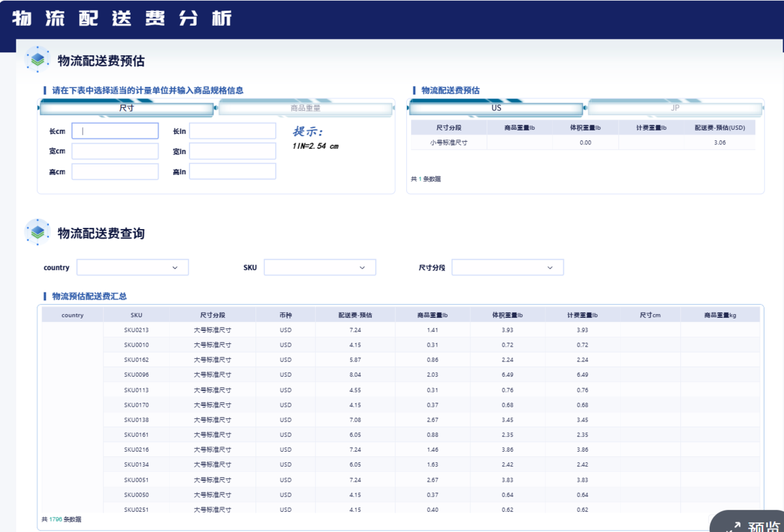The width and height of the screenshot is (784, 532).
Task: Click the 宽in input field
Action: (233, 151)
